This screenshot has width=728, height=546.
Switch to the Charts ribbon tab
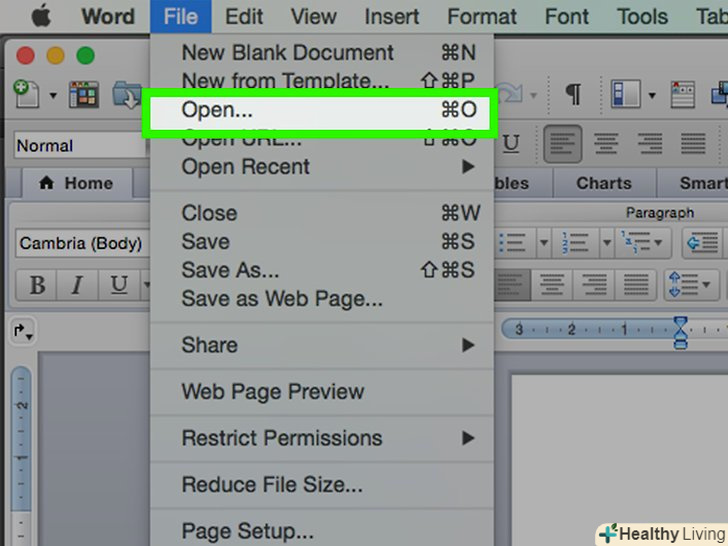click(x=604, y=183)
